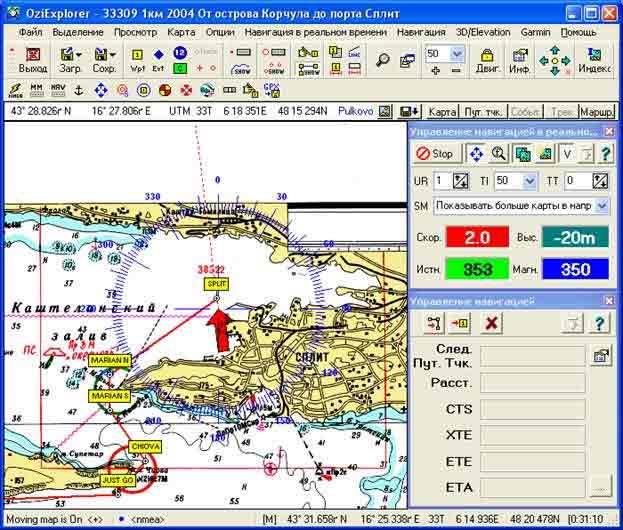The width and height of the screenshot is (623, 530).
Task: Click the NMEA toolbar icon in the second row
Action: click(x=15, y=90)
